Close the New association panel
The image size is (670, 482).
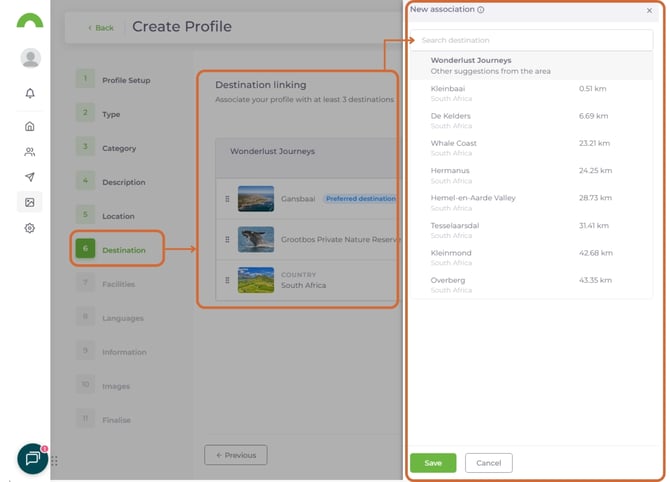point(649,10)
